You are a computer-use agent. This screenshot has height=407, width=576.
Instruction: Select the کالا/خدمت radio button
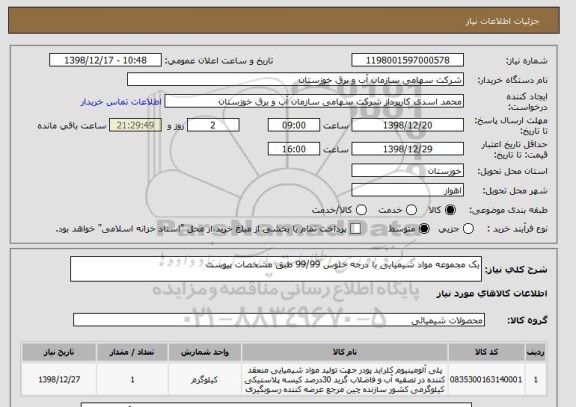click(361, 210)
